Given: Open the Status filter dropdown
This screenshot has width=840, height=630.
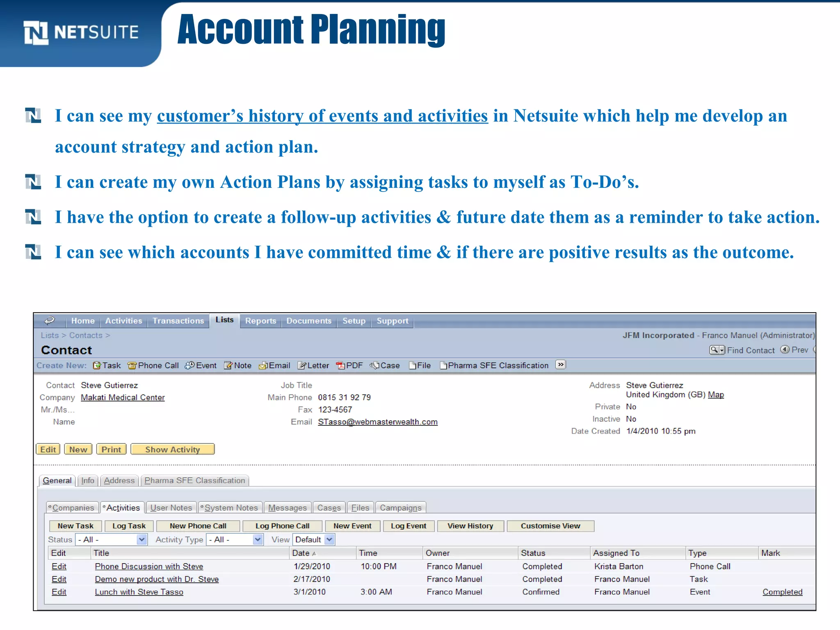Looking at the screenshot, I should coord(111,540).
